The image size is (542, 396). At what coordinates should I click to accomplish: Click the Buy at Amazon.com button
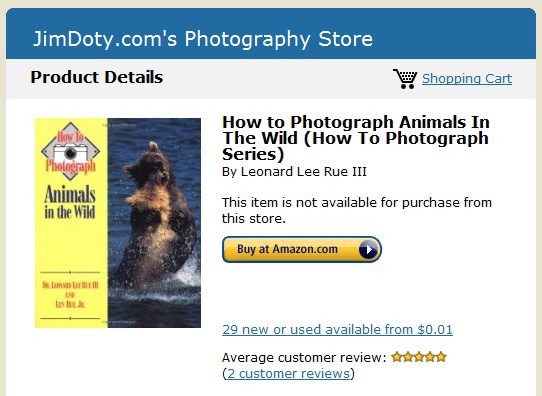302,249
